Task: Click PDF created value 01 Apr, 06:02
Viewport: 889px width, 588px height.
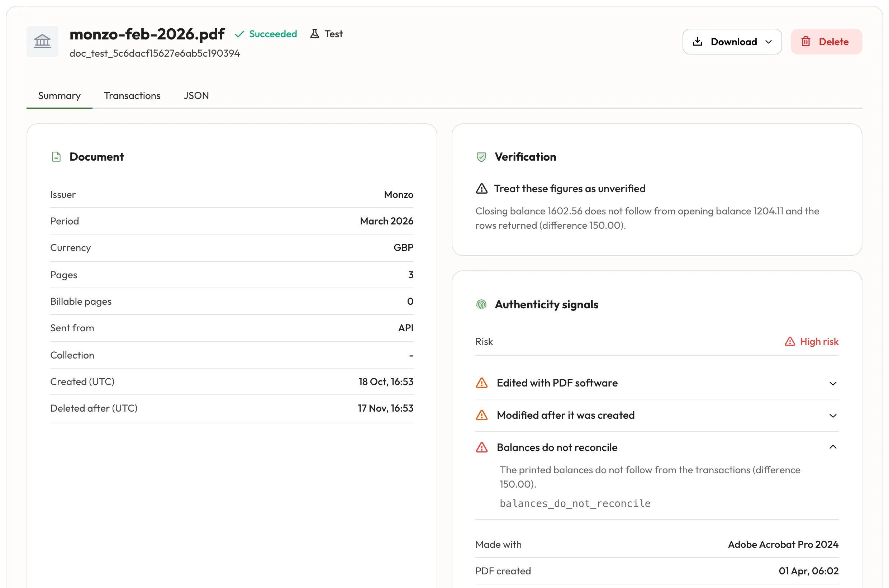Action: click(808, 571)
